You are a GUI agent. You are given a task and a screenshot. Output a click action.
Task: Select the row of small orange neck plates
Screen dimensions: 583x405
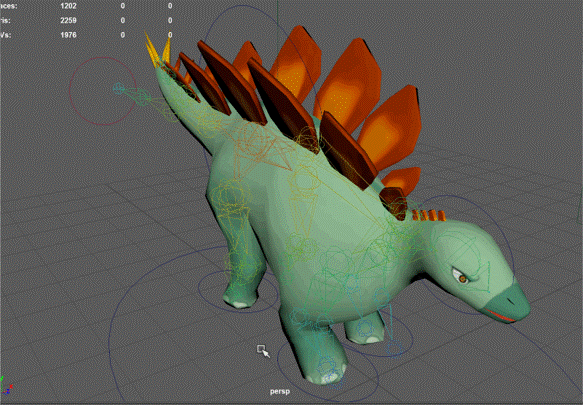tap(429, 215)
